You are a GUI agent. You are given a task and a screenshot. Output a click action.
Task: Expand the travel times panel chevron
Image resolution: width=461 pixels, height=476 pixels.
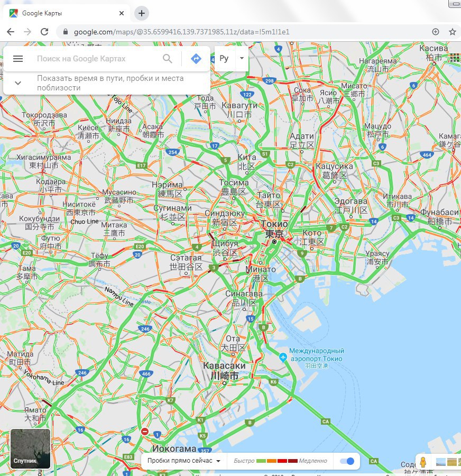click(x=18, y=83)
